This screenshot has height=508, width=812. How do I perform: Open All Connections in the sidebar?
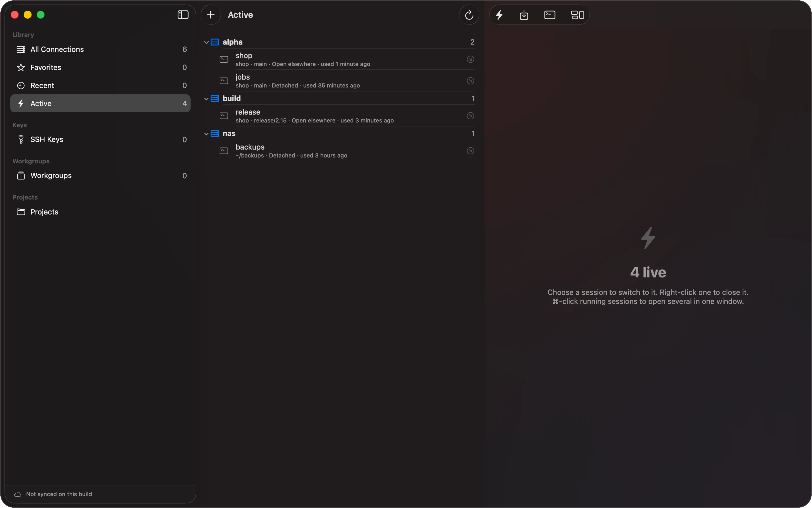tap(100, 49)
